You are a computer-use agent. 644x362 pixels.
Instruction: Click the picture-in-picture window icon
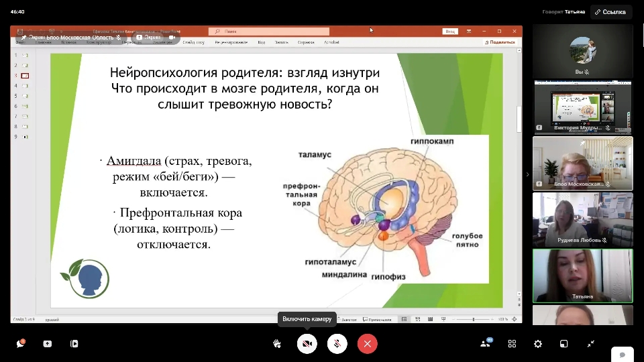click(x=564, y=343)
